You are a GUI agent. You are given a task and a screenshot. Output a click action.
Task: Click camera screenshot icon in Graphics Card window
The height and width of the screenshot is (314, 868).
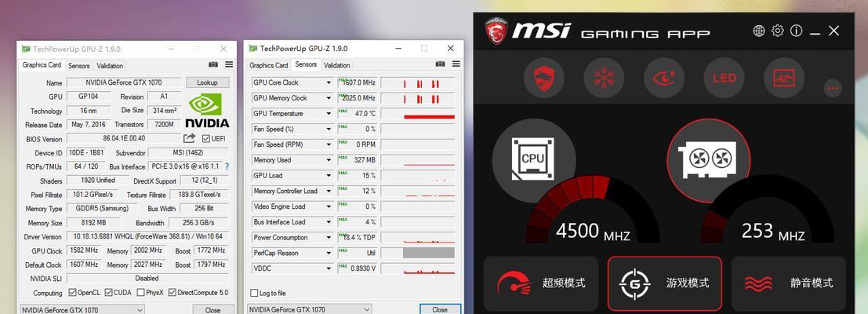[x=213, y=65]
